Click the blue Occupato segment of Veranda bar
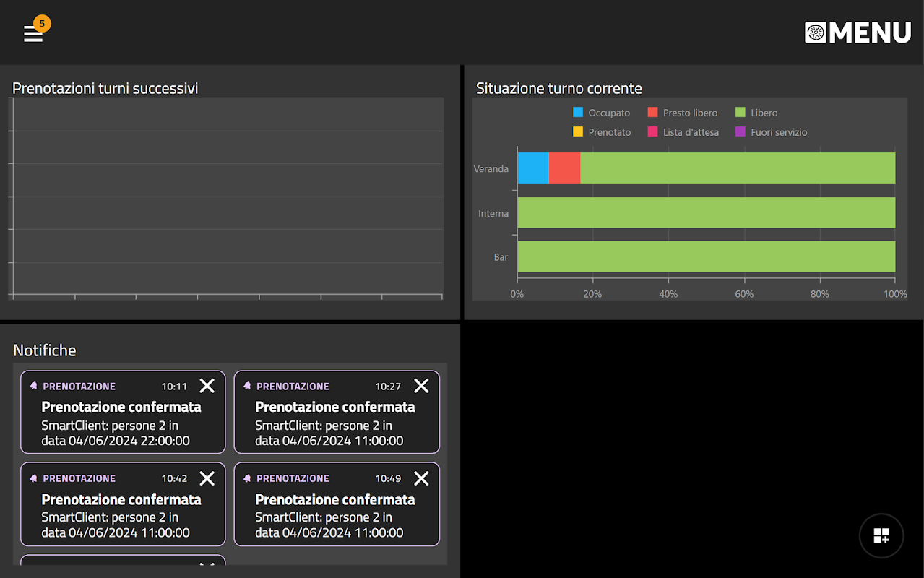The height and width of the screenshot is (578, 924). (x=533, y=168)
